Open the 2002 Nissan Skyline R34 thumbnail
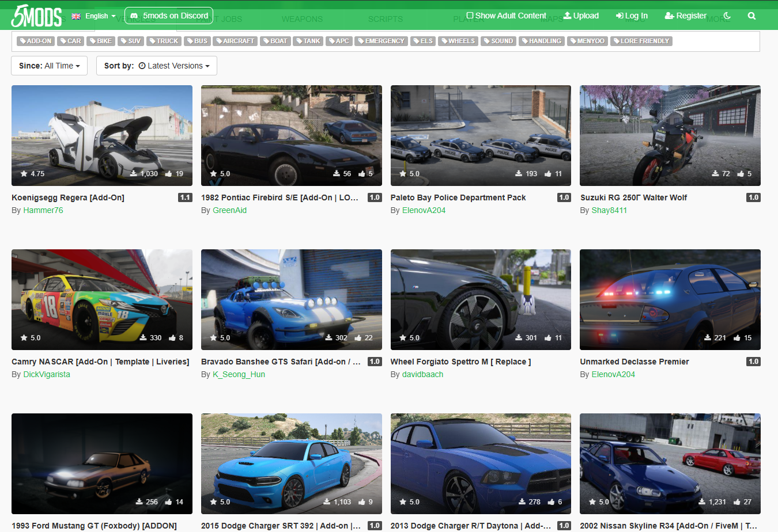The height and width of the screenshot is (532, 778). click(670, 463)
